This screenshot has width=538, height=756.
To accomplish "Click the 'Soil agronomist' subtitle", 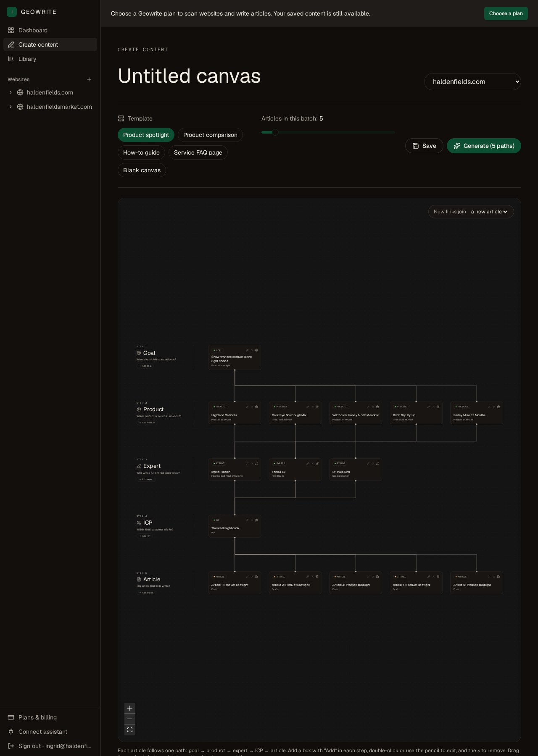I will 341,476.
